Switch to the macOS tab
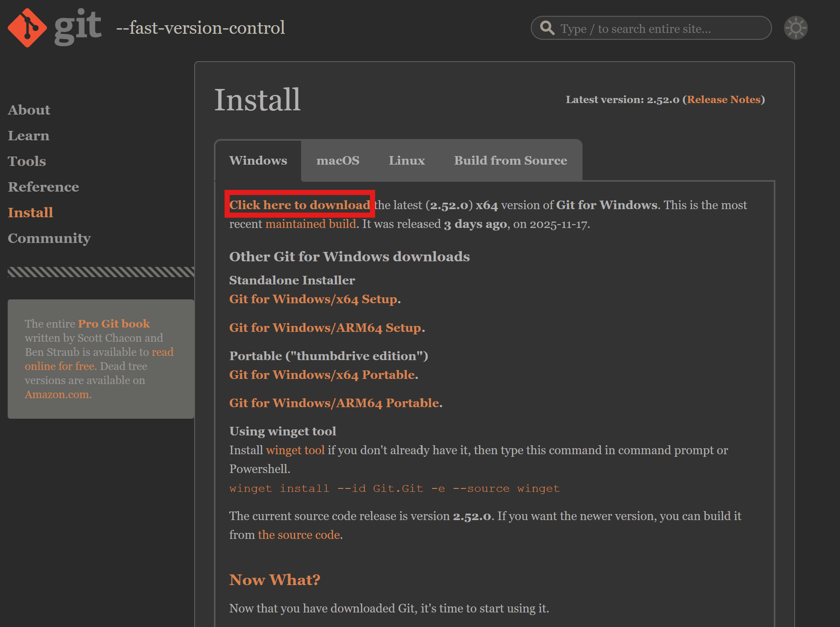The width and height of the screenshot is (840, 627). click(x=338, y=160)
